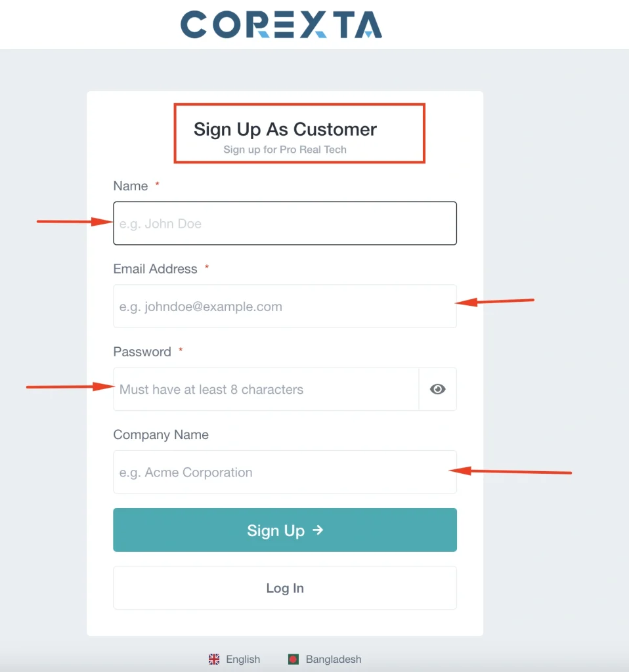Focus the Name input field
This screenshot has width=629, height=672.
pos(284,224)
